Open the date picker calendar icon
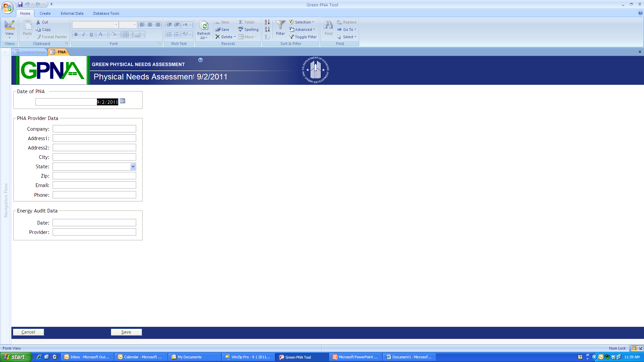Screen dimensions: 644x362 [x=122, y=101]
